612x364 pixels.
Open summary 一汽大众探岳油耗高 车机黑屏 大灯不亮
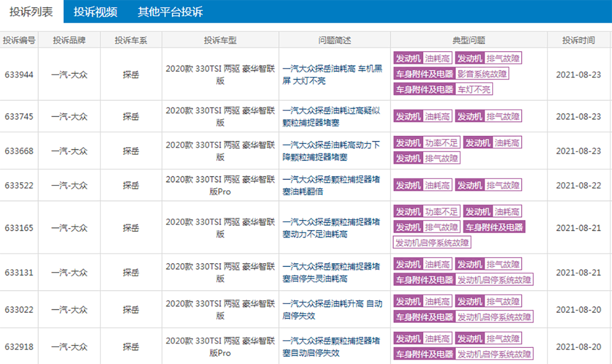332,74
